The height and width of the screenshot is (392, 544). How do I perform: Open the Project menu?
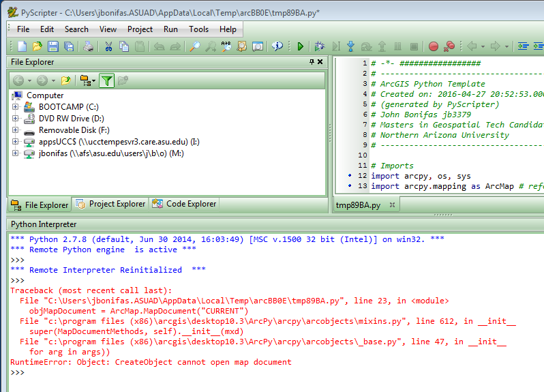(140, 29)
